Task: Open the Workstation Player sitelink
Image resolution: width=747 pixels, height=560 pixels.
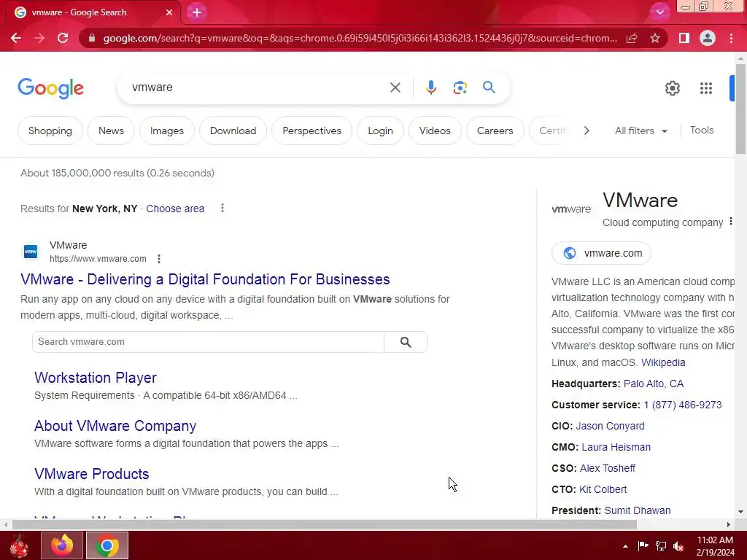Action: [96, 378]
